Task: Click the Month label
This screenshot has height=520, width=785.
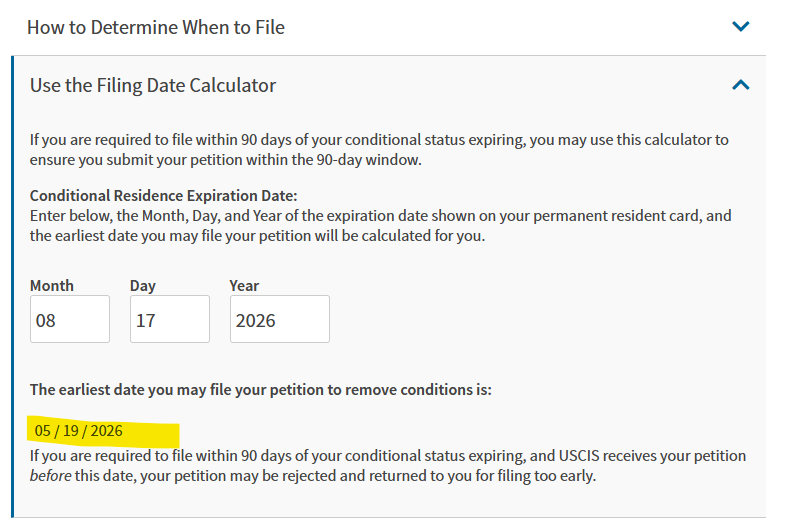Action: pos(52,285)
